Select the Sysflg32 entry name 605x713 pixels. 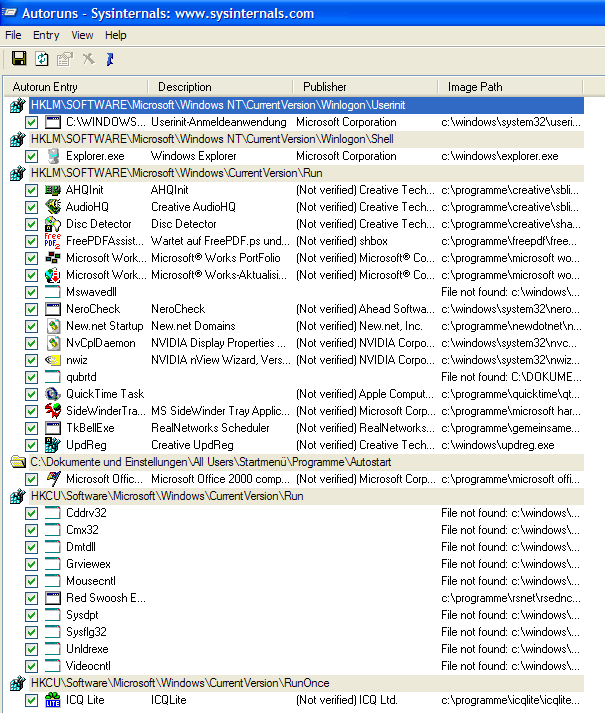(86, 632)
